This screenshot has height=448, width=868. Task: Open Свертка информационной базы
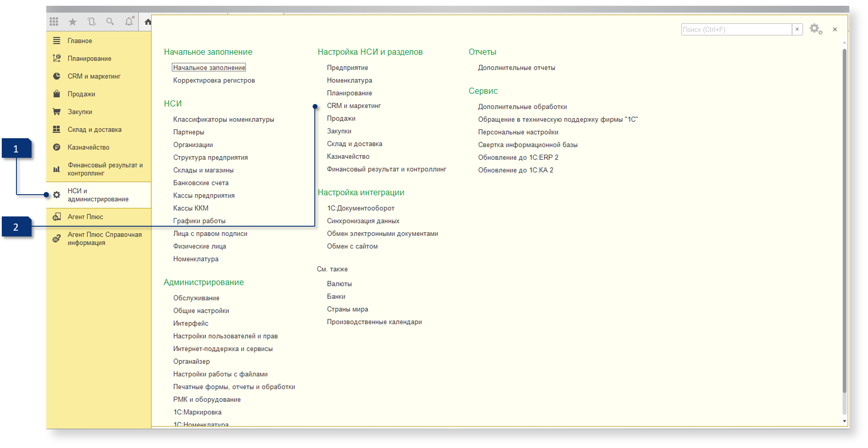[528, 144]
